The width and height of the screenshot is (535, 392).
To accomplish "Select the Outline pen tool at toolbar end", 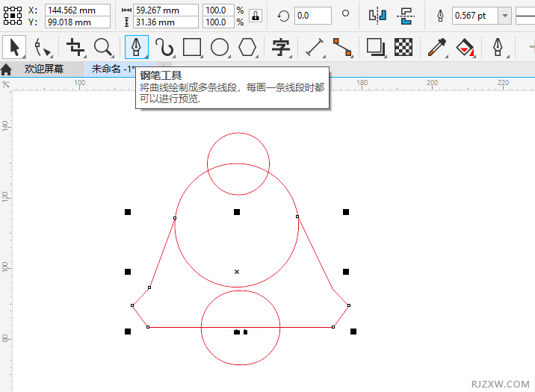I will [498, 47].
